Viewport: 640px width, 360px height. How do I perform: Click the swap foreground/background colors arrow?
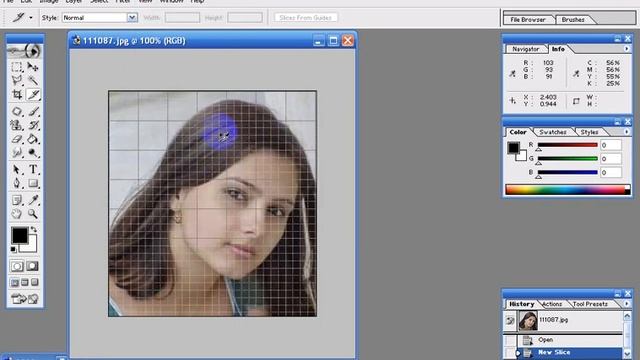[33, 229]
